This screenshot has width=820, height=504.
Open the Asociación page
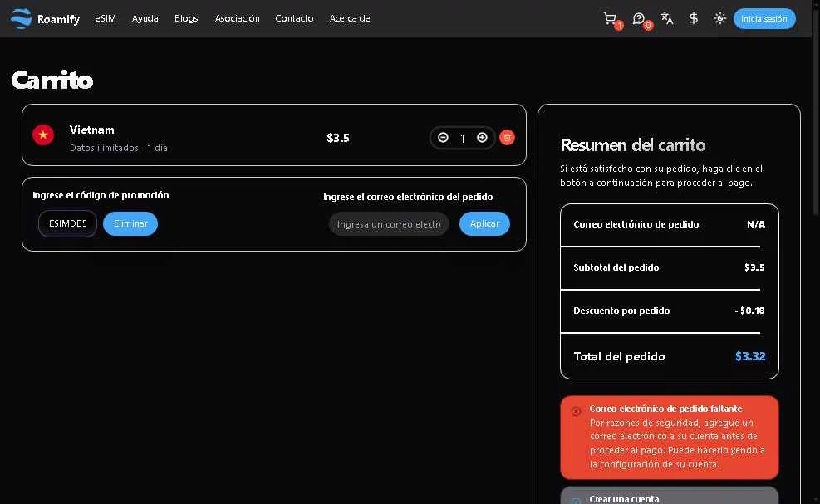[x=237, y=18]
